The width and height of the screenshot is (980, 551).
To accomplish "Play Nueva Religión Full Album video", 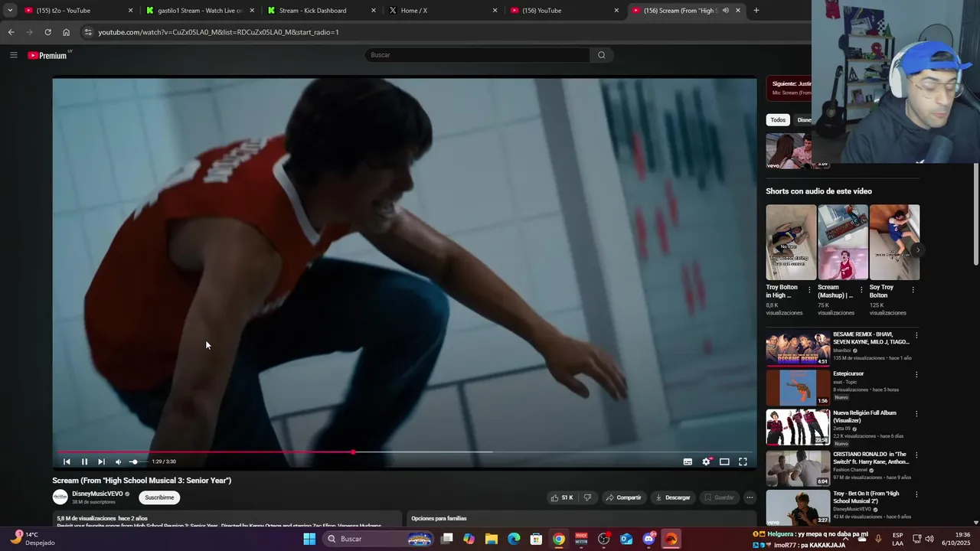I will (798, 428).
